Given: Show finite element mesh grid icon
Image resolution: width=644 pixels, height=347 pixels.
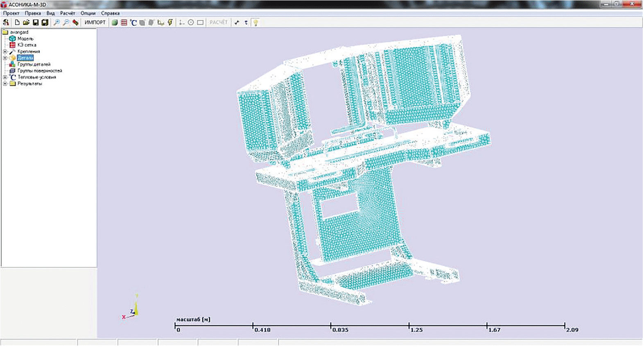Looking at the screenshot, I should pyautogui.click(x=124, y=23).
